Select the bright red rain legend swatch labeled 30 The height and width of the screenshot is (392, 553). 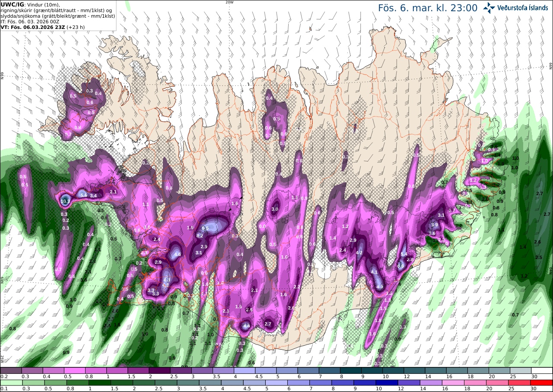coord(542,383)
